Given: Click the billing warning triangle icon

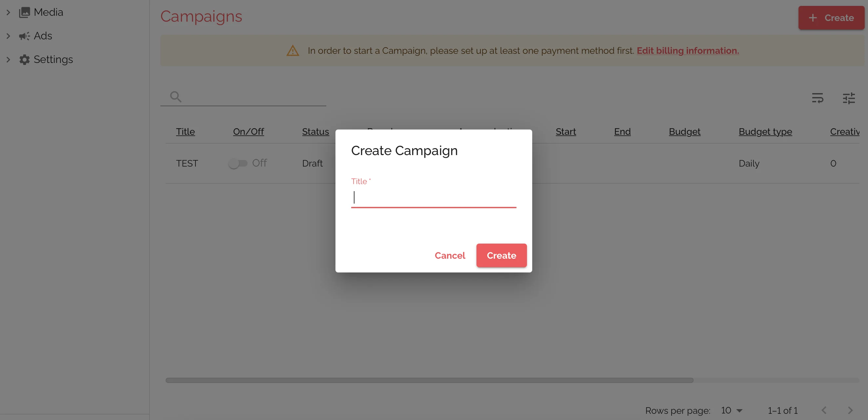Looking at the screenshot, I should 293,50.
